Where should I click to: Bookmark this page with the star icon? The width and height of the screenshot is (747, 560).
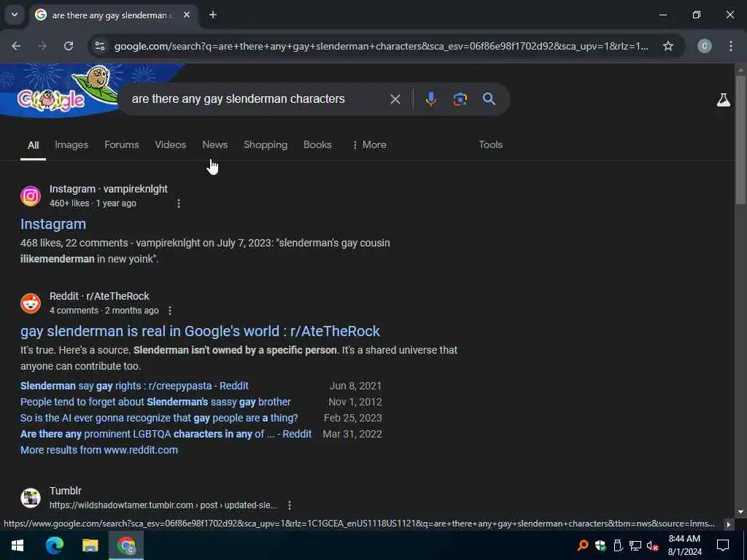pos(668,46)
